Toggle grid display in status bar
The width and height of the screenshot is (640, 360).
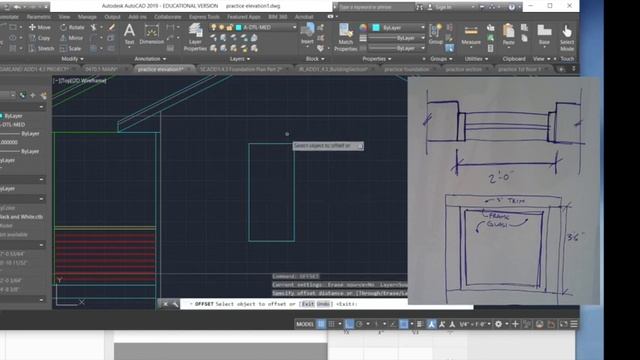click(x=321, y=324)
